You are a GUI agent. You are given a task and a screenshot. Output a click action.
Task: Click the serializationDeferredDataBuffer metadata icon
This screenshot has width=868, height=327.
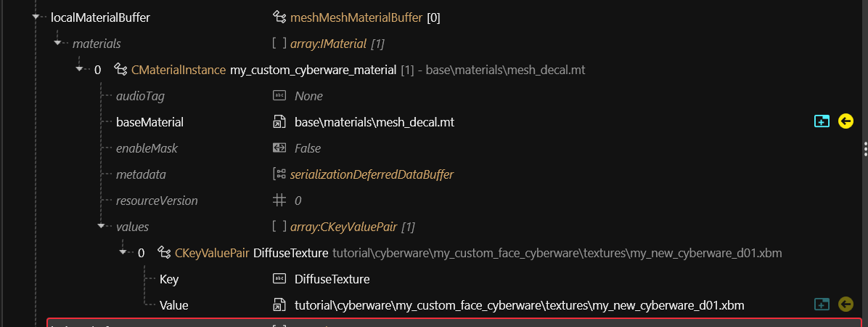[279, 174]
